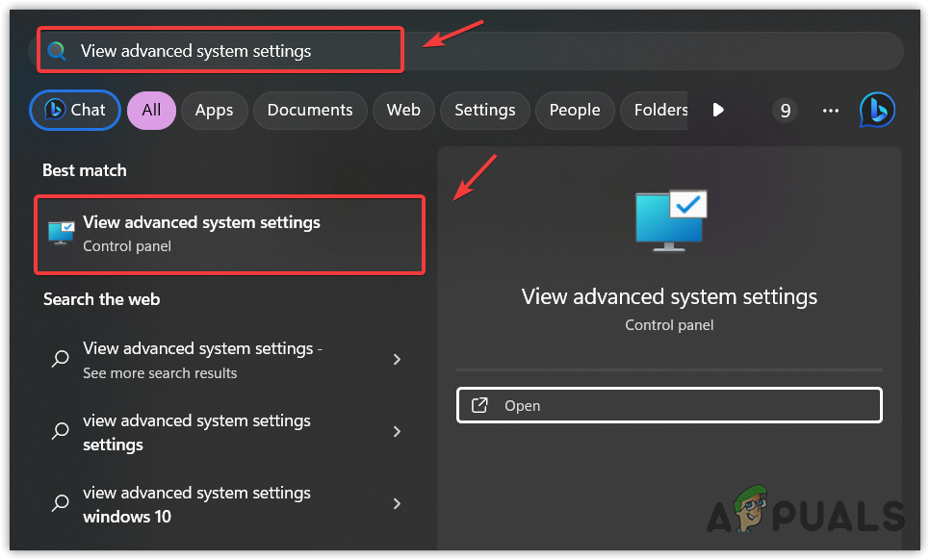Expand chevron for 'See more search results' suggestion
The height and width of the screenshot is (560, 930).
pyautogui.click(x=397, y=359)
